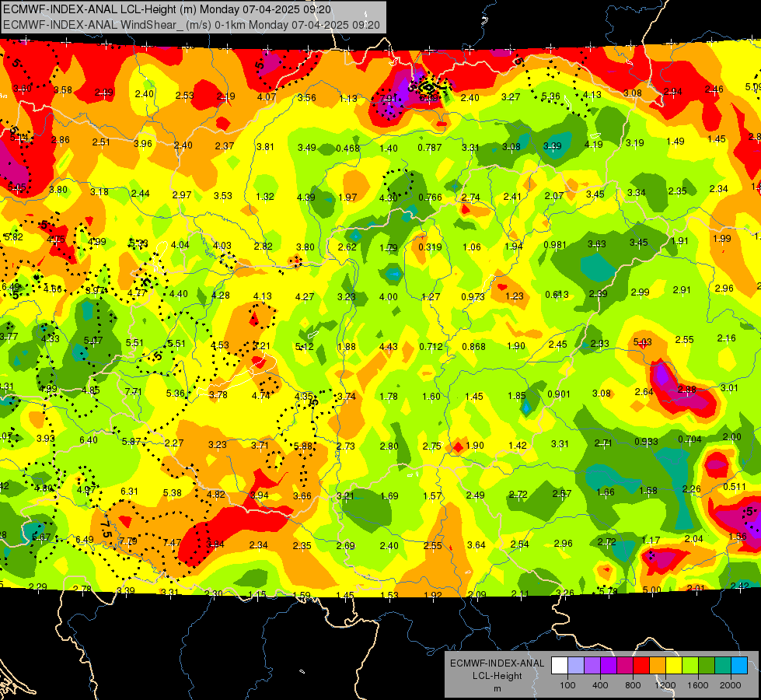Click the sky blue legend swatch

739,666
